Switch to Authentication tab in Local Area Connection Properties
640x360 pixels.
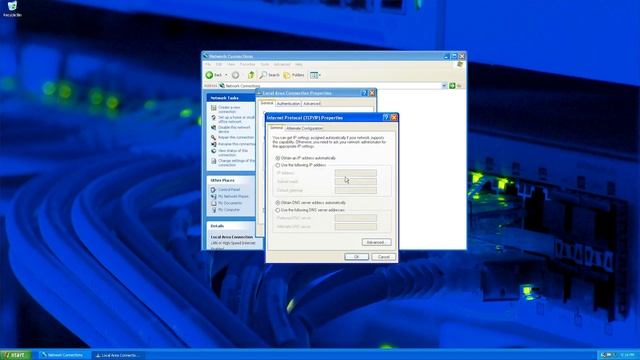pyautogui.click(x=288, y=104)
